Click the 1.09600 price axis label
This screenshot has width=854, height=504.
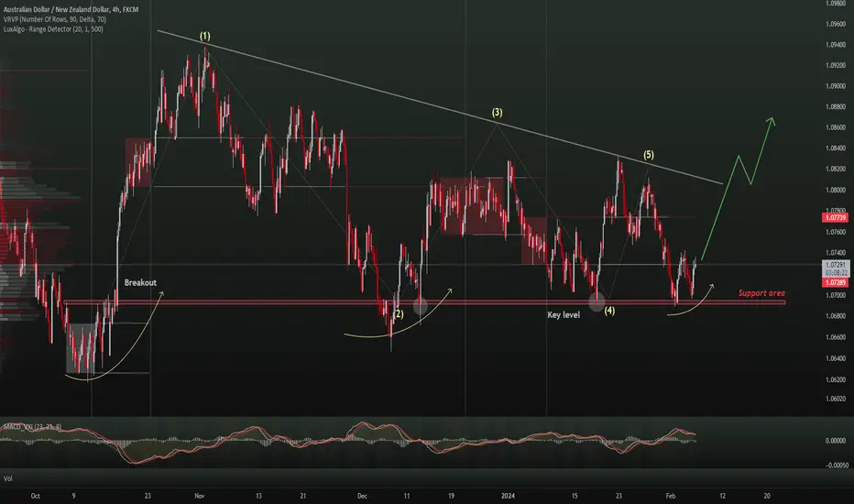point(835,24)
